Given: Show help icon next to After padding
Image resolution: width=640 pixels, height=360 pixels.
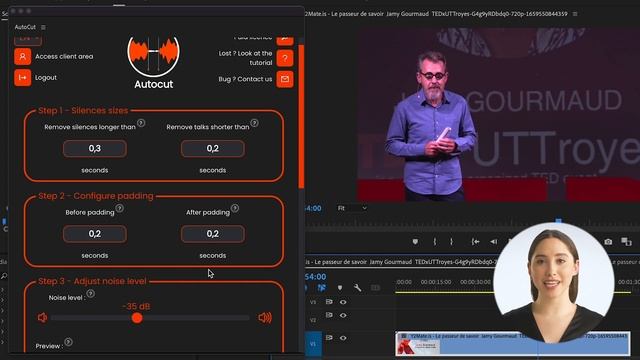Looking at the screenshot, I should pyautogui.click(x=235, y=208).
